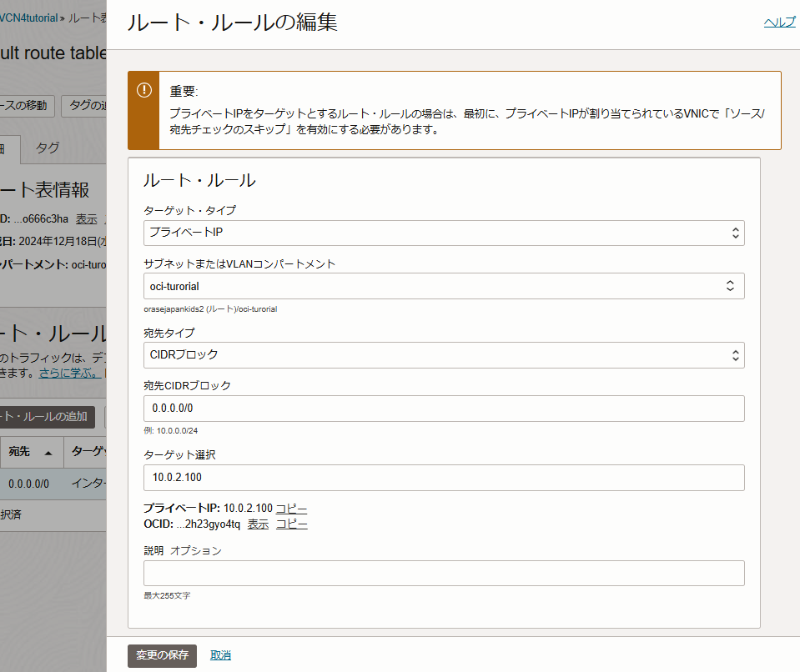Open the oci-turorial compartment selector
The height and width of the screenshot is (672, 800).
pyautogui.click(x=442, y=285)
